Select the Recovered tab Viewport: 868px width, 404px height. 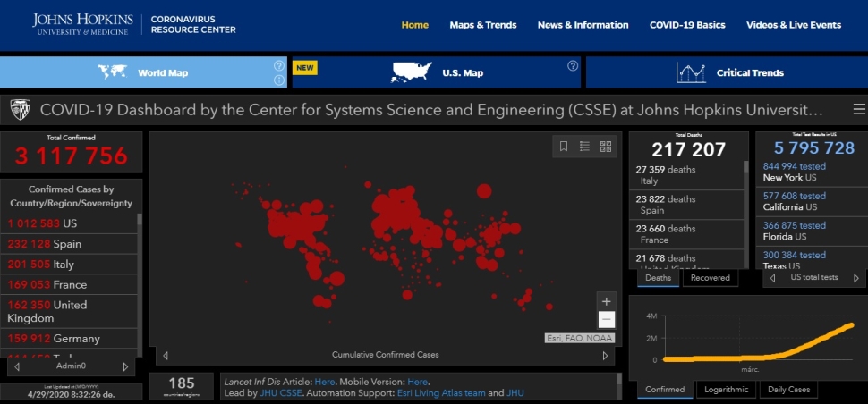point(711,278)
